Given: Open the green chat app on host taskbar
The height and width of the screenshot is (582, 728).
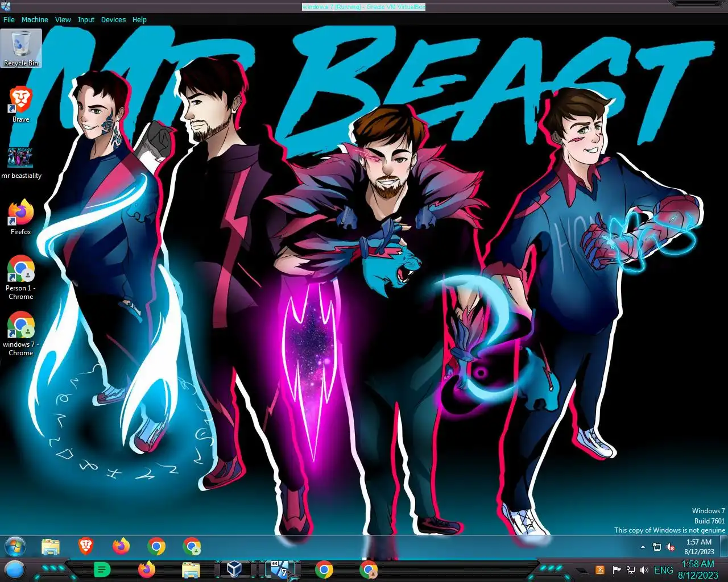Looking at the screenshot, I should [102, 569].
